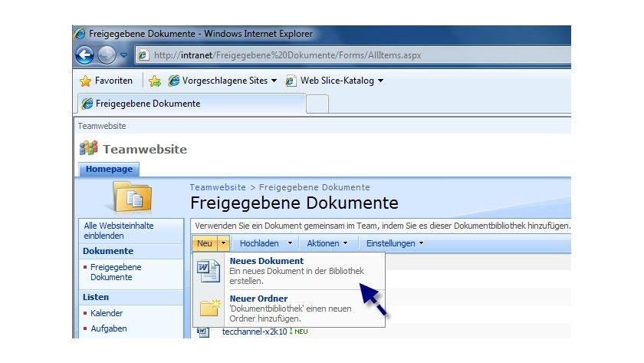Click Freigegebene Dokumente in the breadcrumb

pos(314,187)
